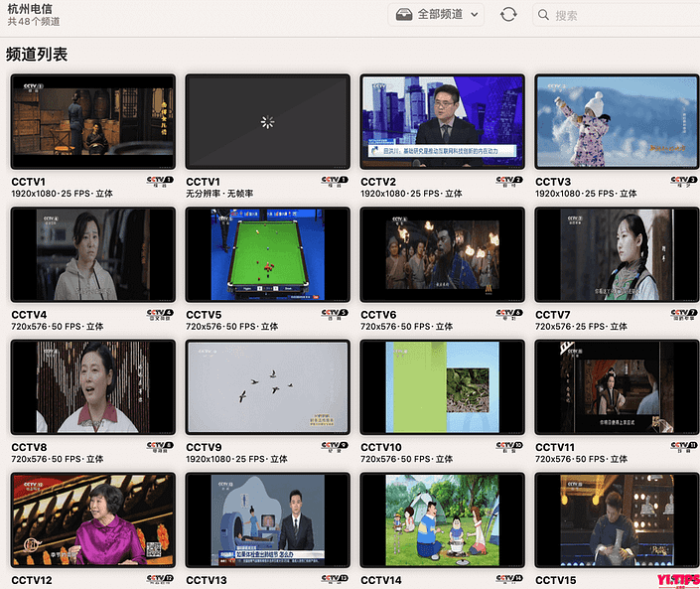The height and width of the screenshot is (589, 700).
Task: Open the CCTV6 torch crowd thumbnail
Action: [x=443, y=254]
